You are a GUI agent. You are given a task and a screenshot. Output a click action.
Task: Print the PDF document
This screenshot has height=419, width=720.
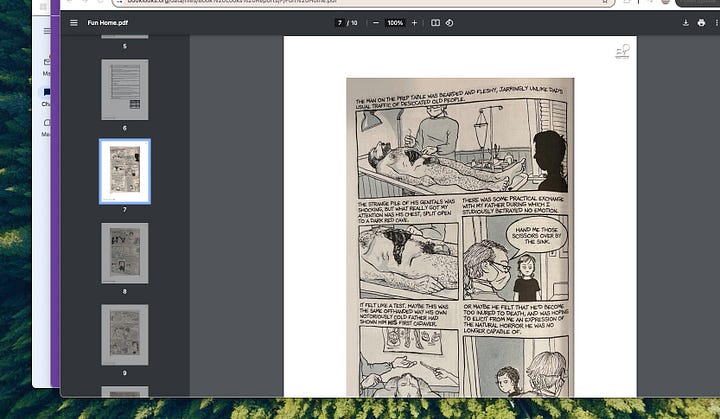[701, 23]
